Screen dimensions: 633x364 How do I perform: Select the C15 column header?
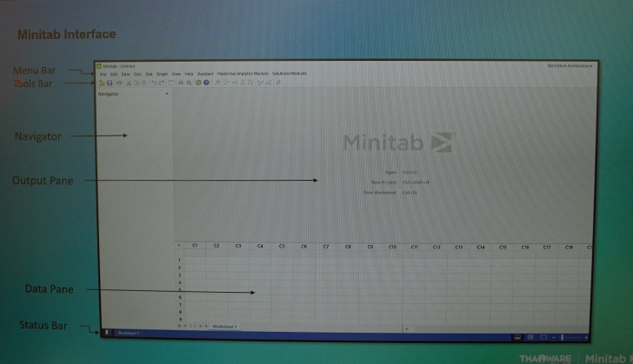click(x=503, y=247)
